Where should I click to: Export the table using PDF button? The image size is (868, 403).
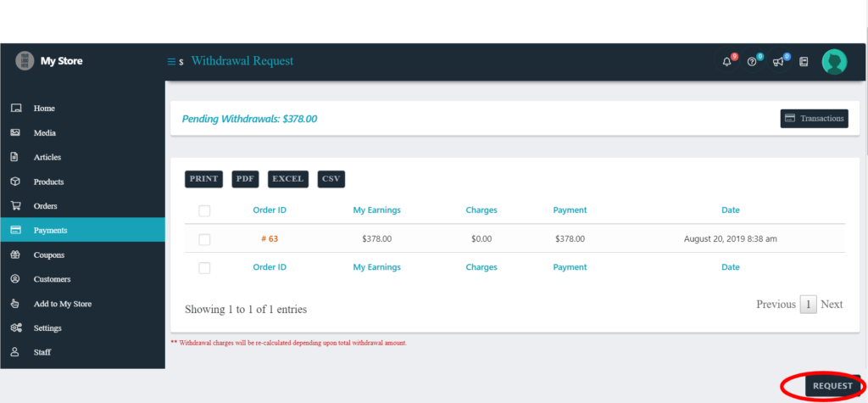(x=245, y=179)
